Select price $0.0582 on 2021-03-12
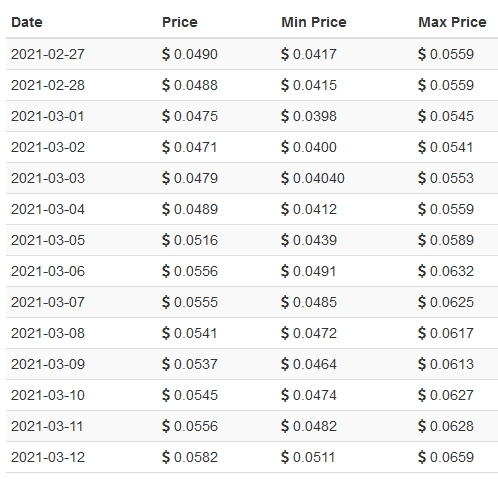Viewport: 498px width, 479px height. (x=190, y=457)
